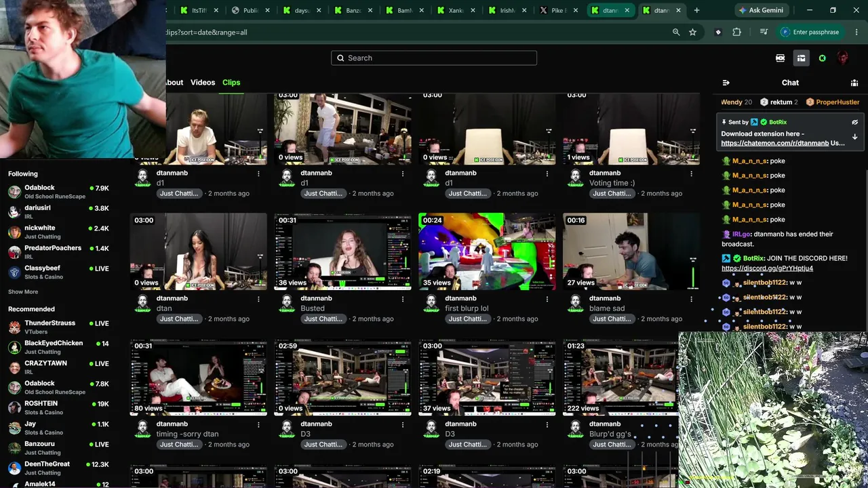Screen dimensions: 868x488
Task: Open ROSHTEIN avatar in sidebar
Action: click(x=14, y=407)
